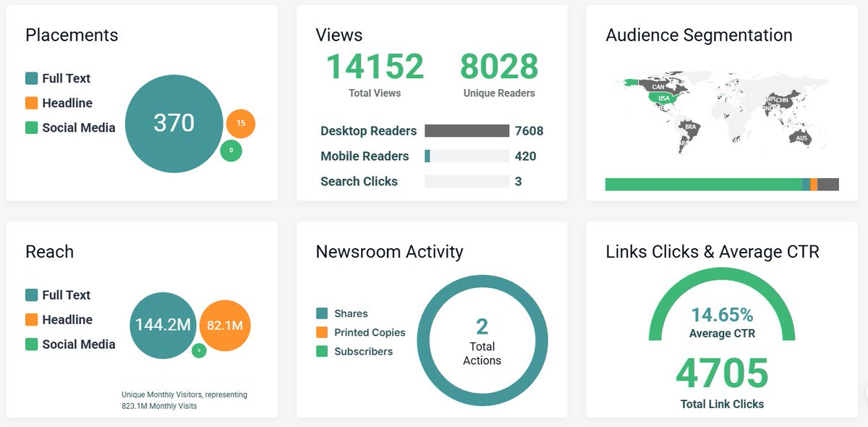
Task: Click the Search Clicks label
Action: [359, 182]
